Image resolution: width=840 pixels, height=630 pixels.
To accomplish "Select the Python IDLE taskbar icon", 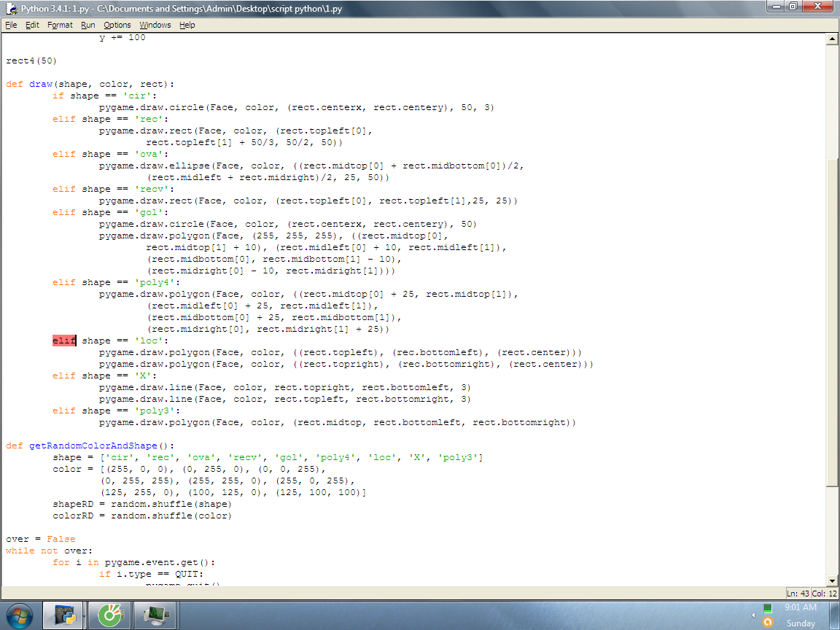I will coord(63,615).
